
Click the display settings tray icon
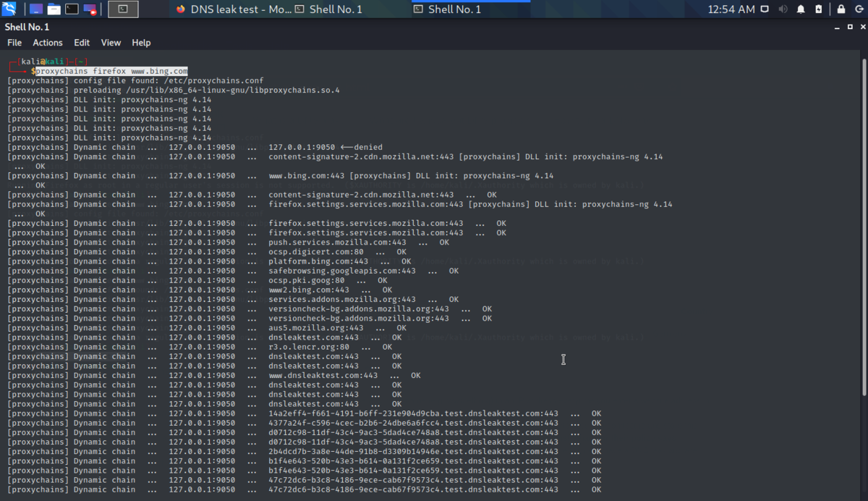pos(766,9)
